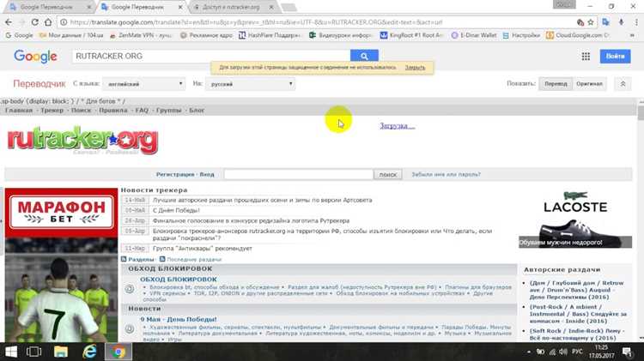Bookmark this page with star icon

pyautogui.click(x=591, y=22)
